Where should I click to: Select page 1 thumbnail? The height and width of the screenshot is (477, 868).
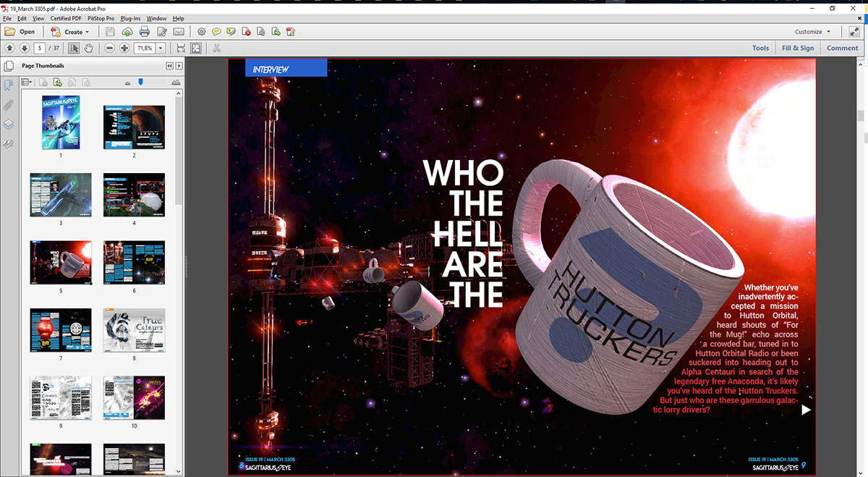[x=61, y=122]
